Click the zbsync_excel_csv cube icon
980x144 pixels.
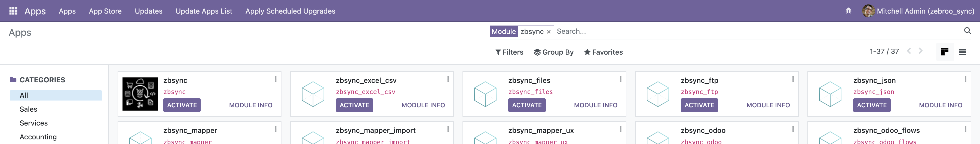313,94
